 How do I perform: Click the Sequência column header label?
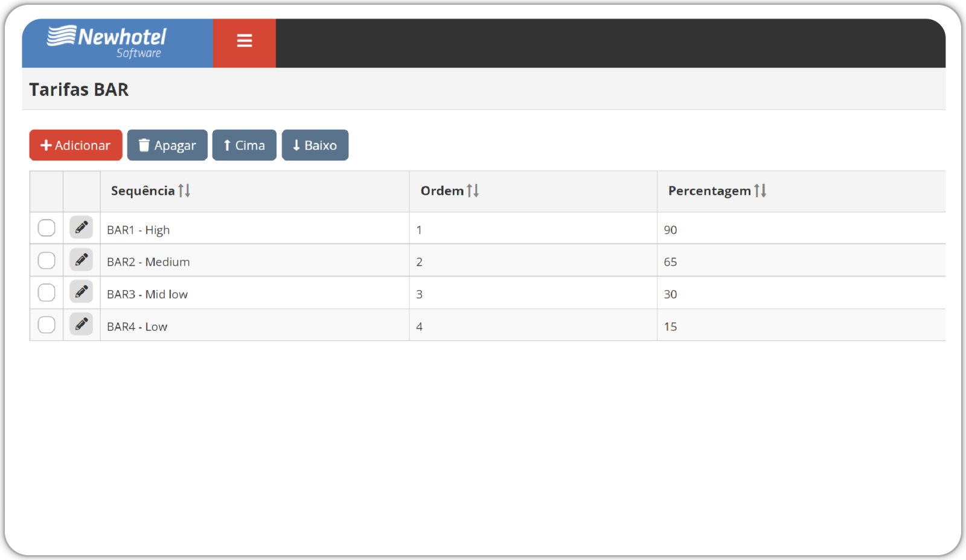[x=142, y=191]
